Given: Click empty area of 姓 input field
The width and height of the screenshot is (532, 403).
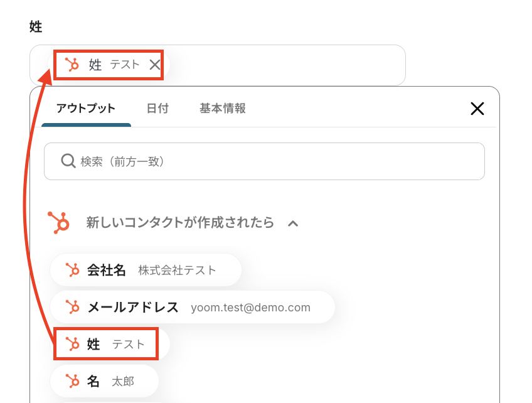Looking at the screenshot, I should (x=282, y=65).
